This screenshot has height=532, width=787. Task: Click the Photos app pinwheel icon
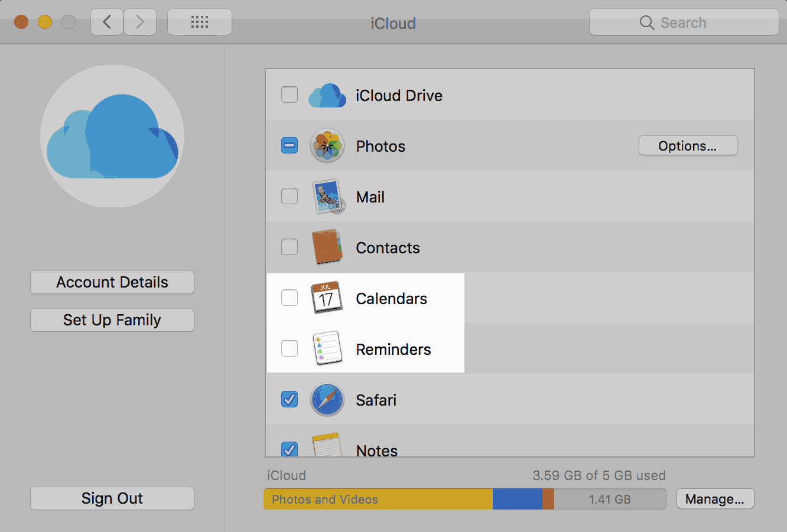click(x=327, y=146)
